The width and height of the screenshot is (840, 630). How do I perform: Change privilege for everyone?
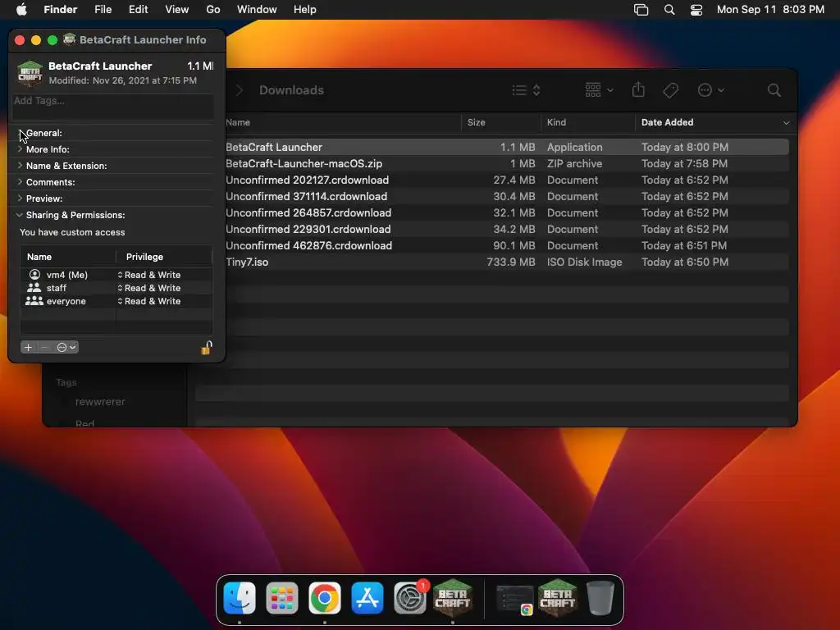(x=149, y=301)
